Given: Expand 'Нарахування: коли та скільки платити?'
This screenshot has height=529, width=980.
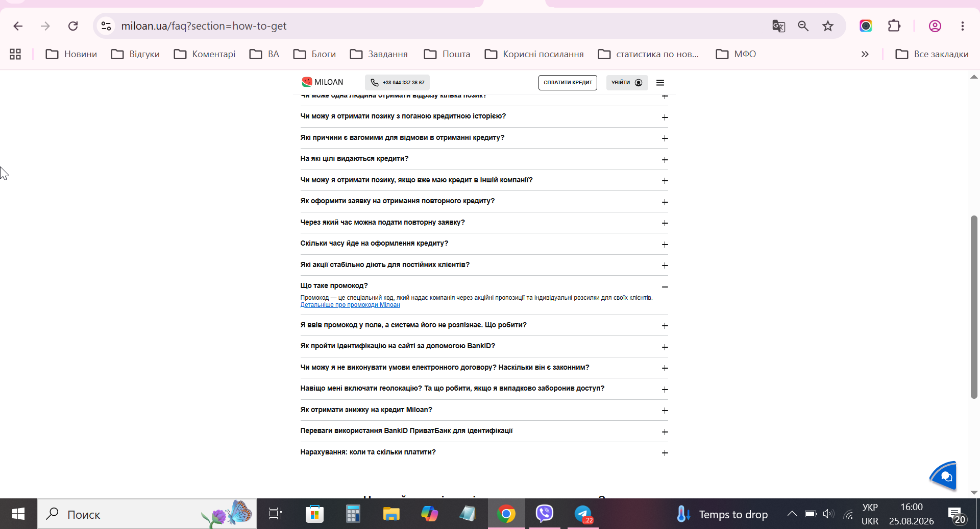Looking at the screenshot, I should [x=484, y=452].
